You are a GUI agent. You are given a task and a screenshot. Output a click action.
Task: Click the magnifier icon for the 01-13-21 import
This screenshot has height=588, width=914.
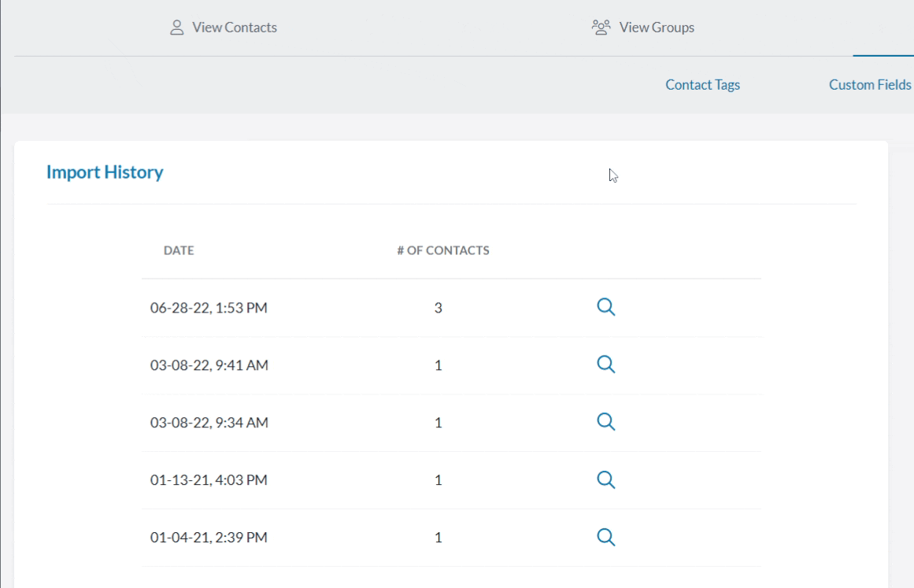(x=605, y=480)
